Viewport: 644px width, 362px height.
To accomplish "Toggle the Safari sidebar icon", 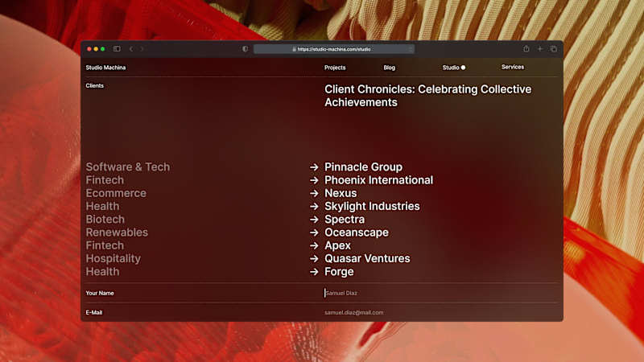I will (117, 49).
